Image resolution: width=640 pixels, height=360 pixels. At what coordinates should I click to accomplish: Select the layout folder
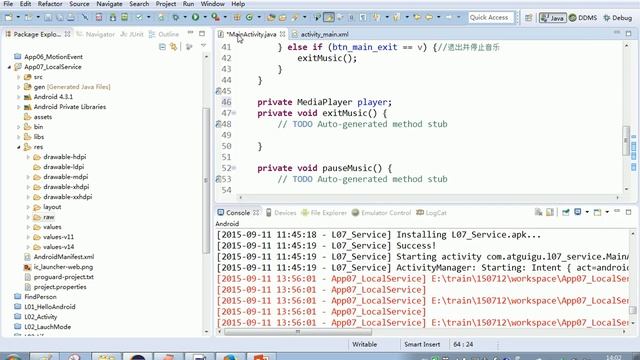coord(52,207)
